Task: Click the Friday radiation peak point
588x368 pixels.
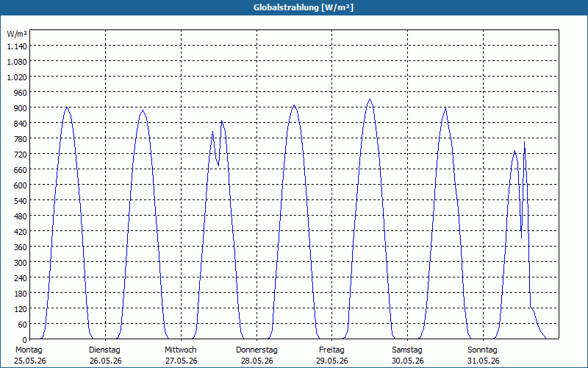Action: [x=370, y=99]
